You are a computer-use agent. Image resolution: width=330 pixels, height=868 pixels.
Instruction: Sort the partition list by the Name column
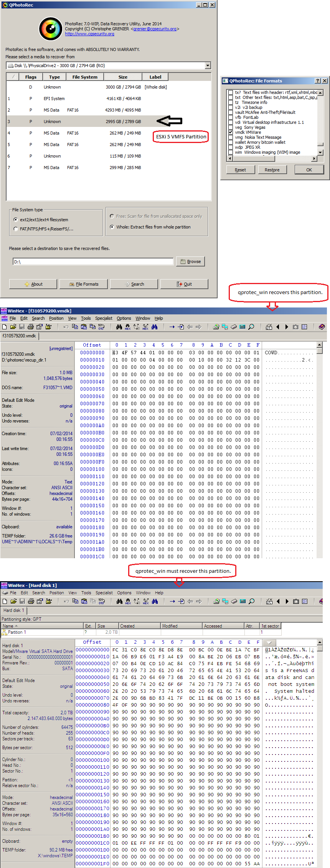42,626
